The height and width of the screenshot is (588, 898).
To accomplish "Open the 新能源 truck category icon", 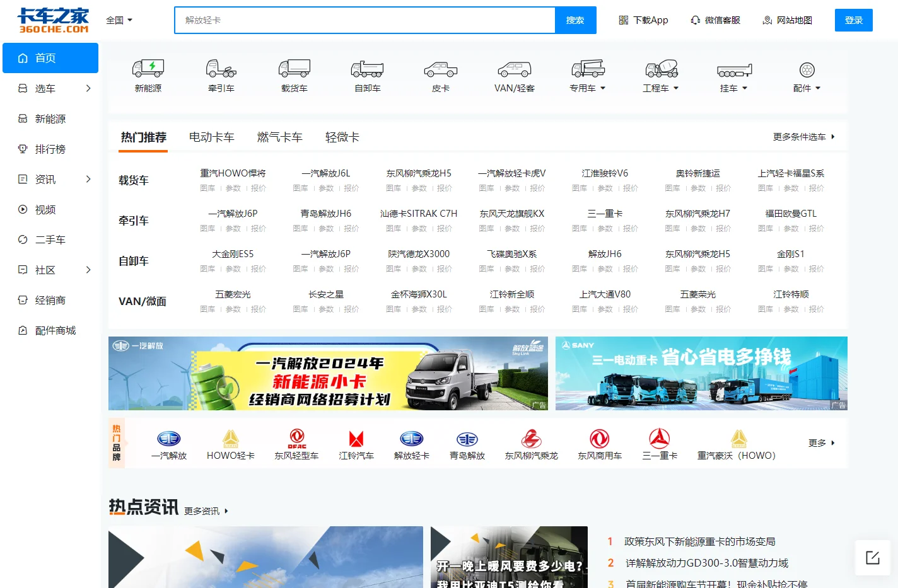I will coord(148,68).
